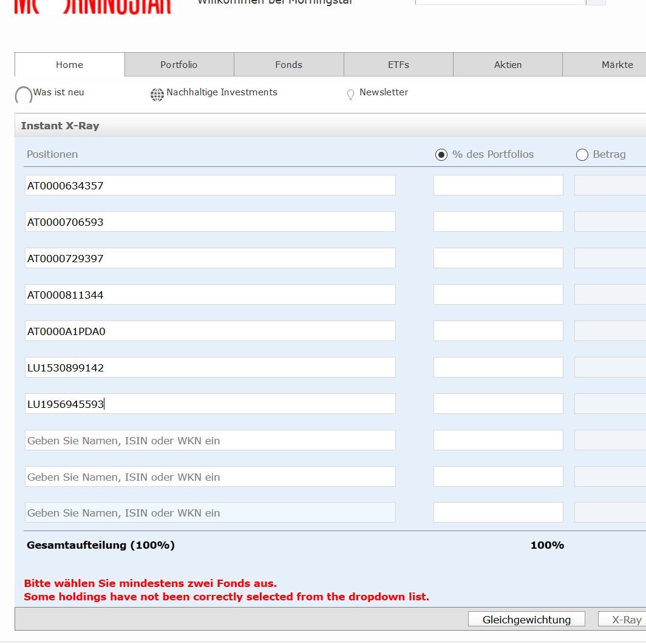Viewport: 646px width, 644px height.
Task: Open the Home tab
Action: [x=70, y=65]
